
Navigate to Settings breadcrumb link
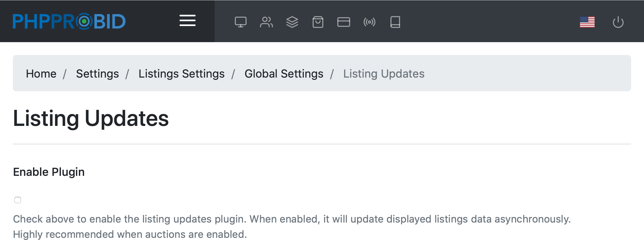(x=97, y=74)
